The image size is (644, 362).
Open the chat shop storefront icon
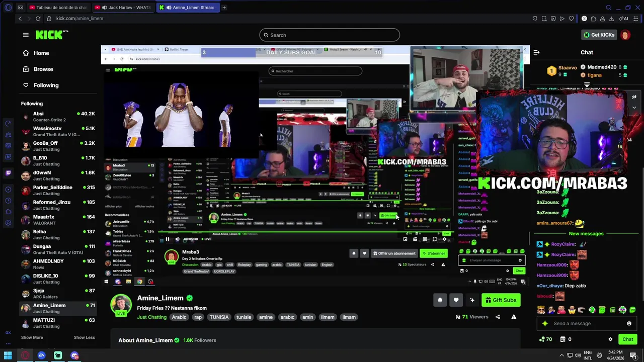[x=562, y=339]
